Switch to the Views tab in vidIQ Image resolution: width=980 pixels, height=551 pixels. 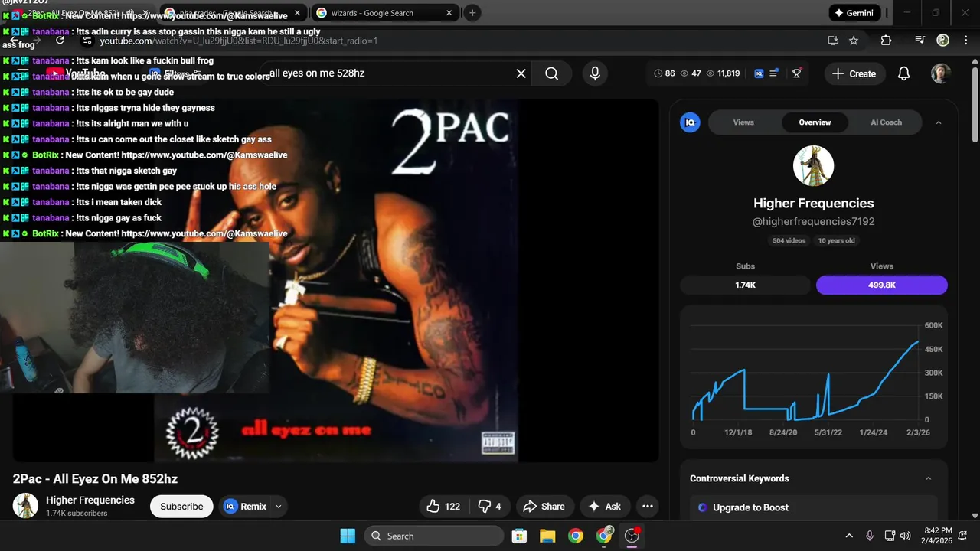click(743, 122)
